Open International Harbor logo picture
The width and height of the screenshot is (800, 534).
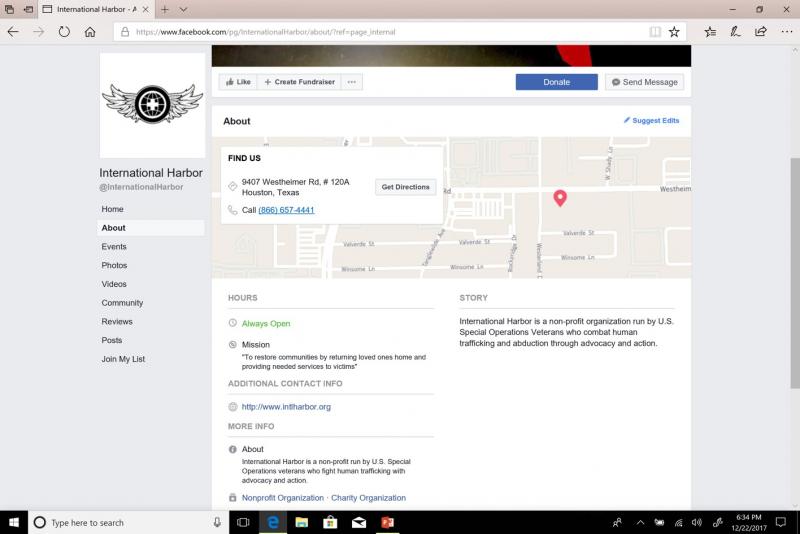(153, 105)
